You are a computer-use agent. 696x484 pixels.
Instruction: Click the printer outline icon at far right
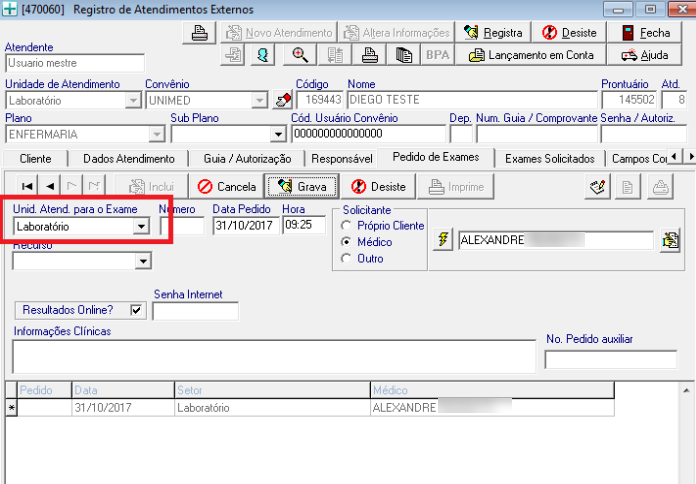click(660, 187)
